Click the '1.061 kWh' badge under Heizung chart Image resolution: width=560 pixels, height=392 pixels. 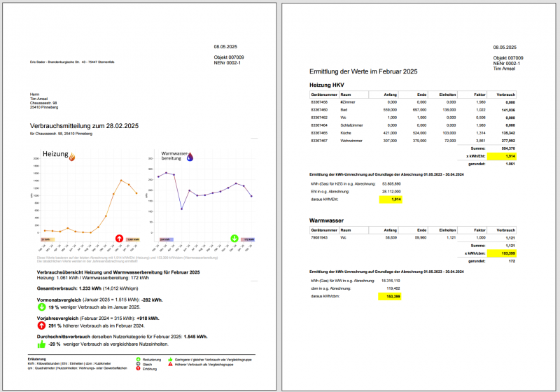point(133,239)
